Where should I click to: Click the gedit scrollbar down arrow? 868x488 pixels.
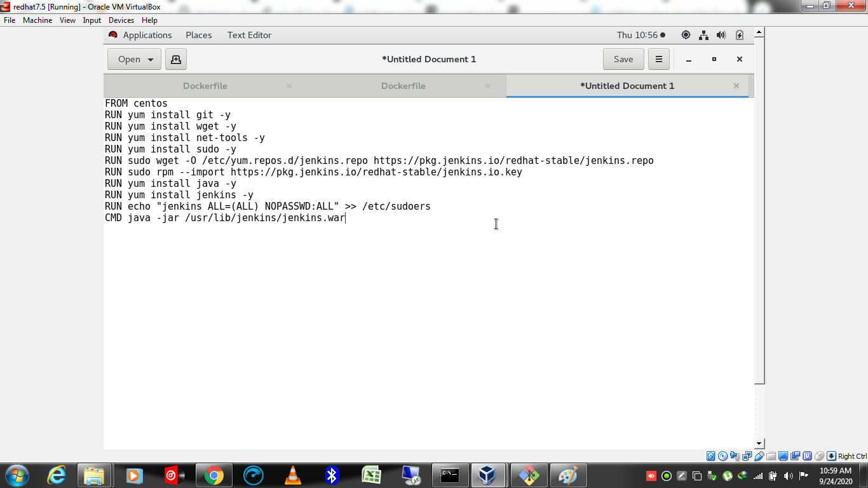[x=758, y=444]
